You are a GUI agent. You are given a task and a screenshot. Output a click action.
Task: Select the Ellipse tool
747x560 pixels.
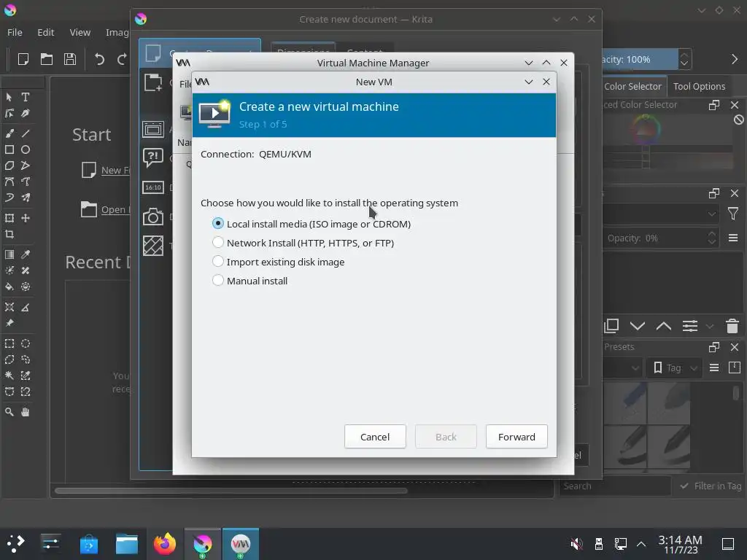point(26,149)
